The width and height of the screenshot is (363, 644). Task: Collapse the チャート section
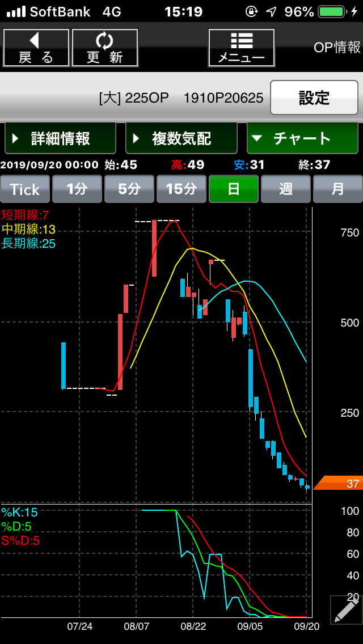click(302, 138)
